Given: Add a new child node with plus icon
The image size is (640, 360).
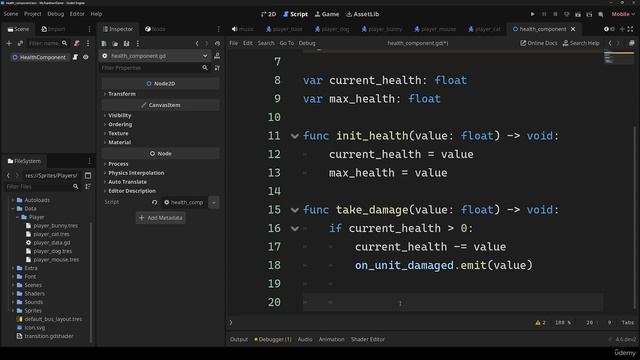Looking at the screenshot, I should [9, 43].
